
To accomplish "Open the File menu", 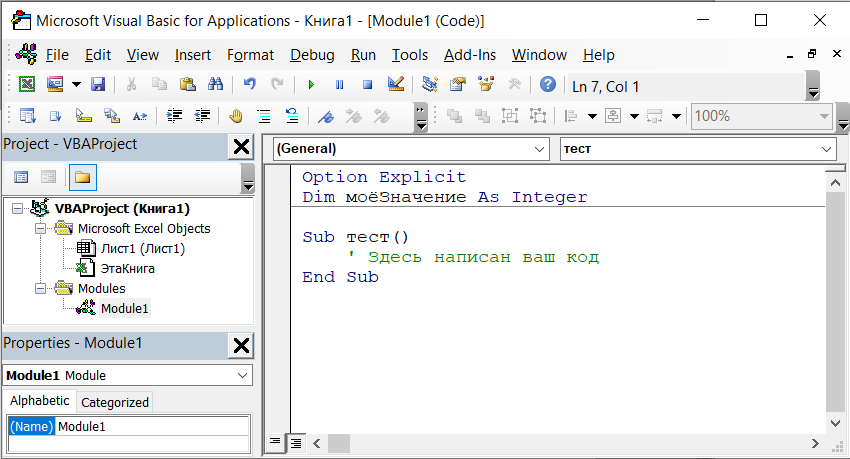I will [57, 55].
